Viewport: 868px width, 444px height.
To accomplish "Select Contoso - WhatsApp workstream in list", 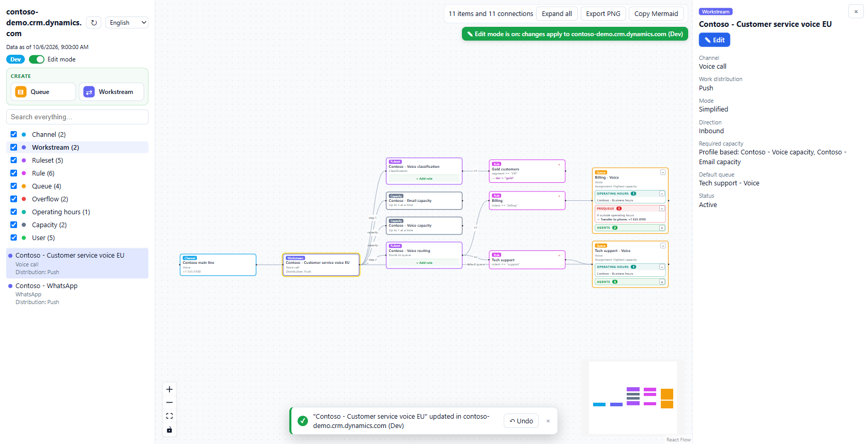I will [78, 294].
